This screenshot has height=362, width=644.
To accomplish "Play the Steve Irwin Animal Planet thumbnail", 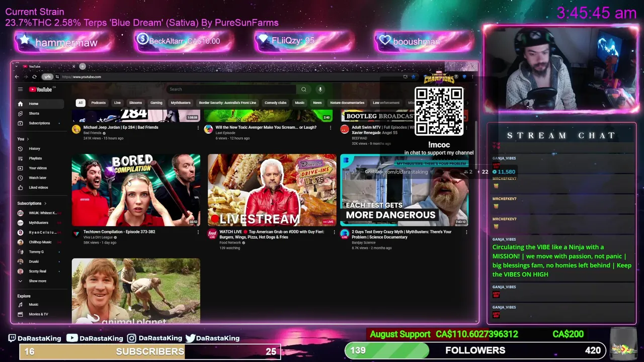I will click(136, 291).
